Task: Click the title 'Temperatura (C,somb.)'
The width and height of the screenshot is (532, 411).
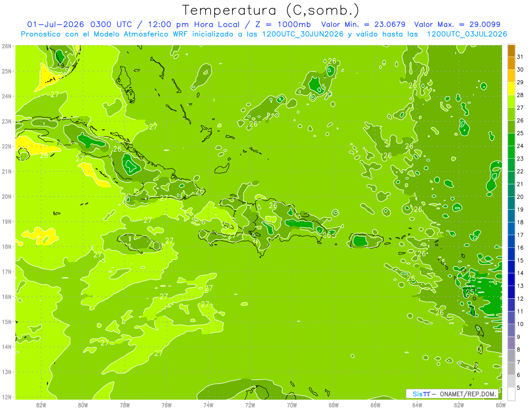Action: coord(271,10)
